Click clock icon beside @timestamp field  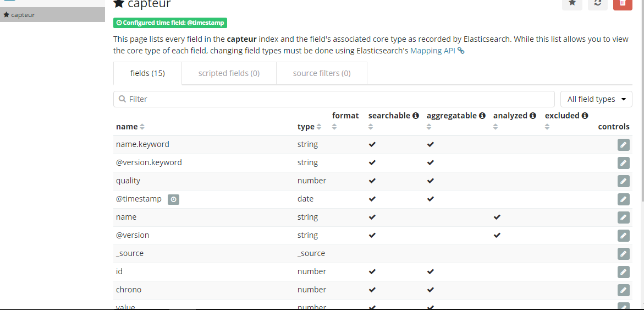point(173,199)
